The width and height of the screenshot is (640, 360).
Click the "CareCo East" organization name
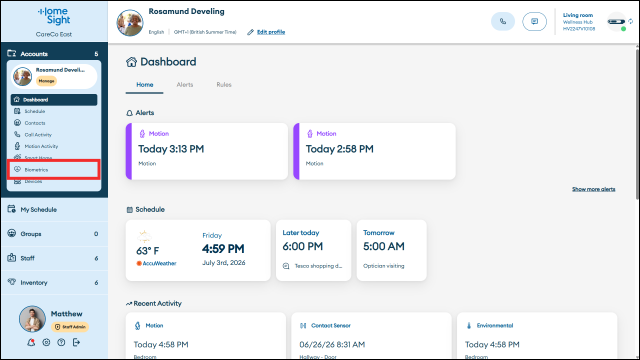(54, 34)
